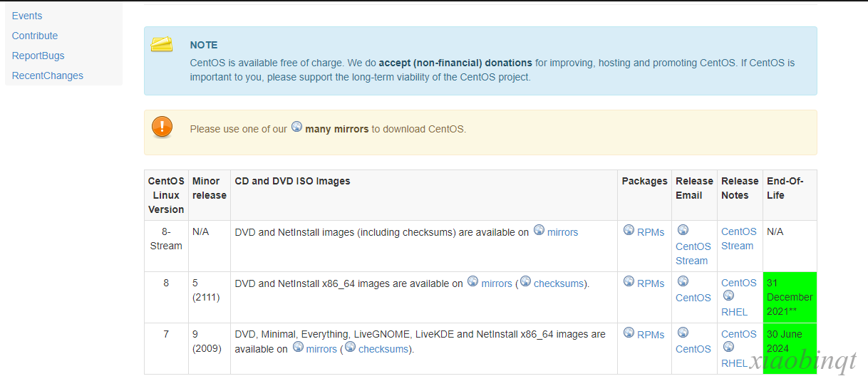Click the yellow note icon
The width and height of the screenshot is (868, 391).
pyautogui.click(x=162, y=44)
